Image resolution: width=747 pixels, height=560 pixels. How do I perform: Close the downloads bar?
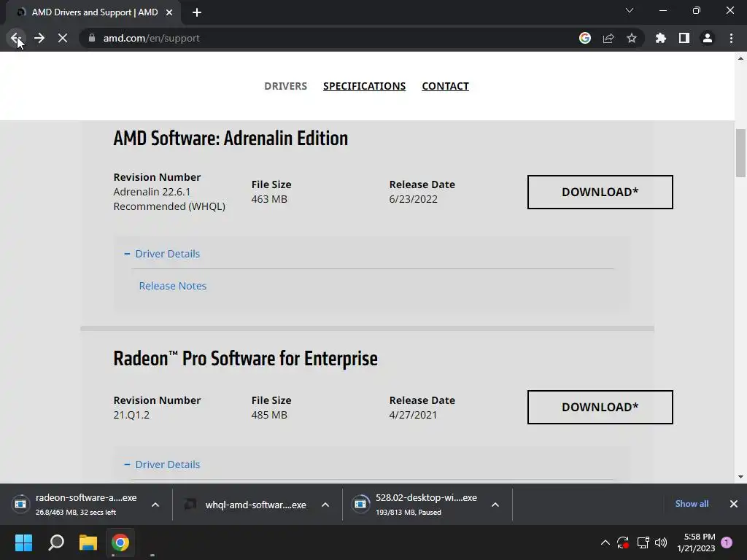pos(734,504)
